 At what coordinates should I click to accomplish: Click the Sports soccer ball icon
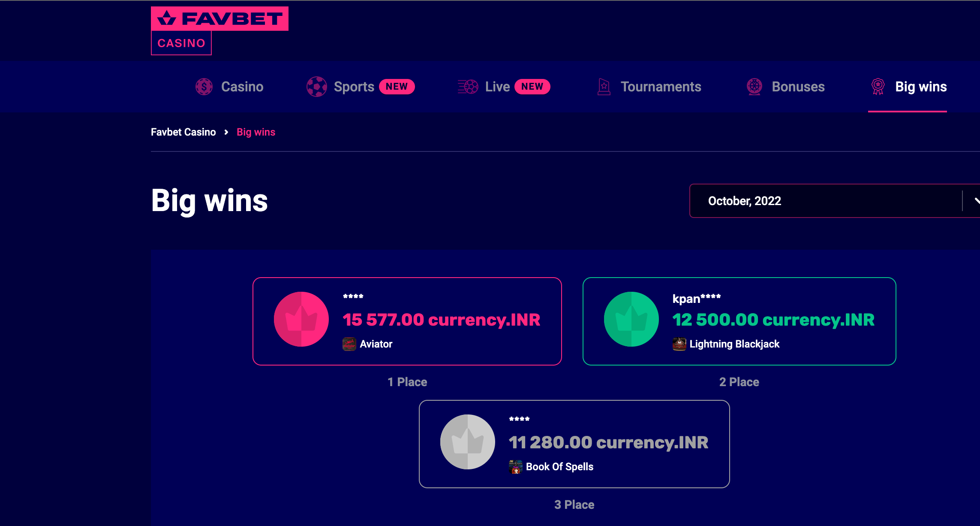pyautogui.click(x=317, y=87)
